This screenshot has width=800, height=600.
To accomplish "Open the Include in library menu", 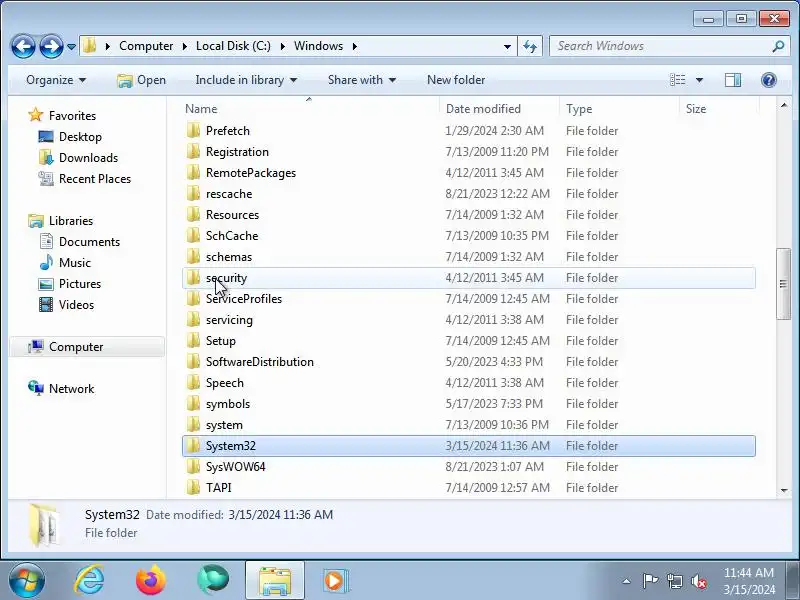I will point(246,80).
